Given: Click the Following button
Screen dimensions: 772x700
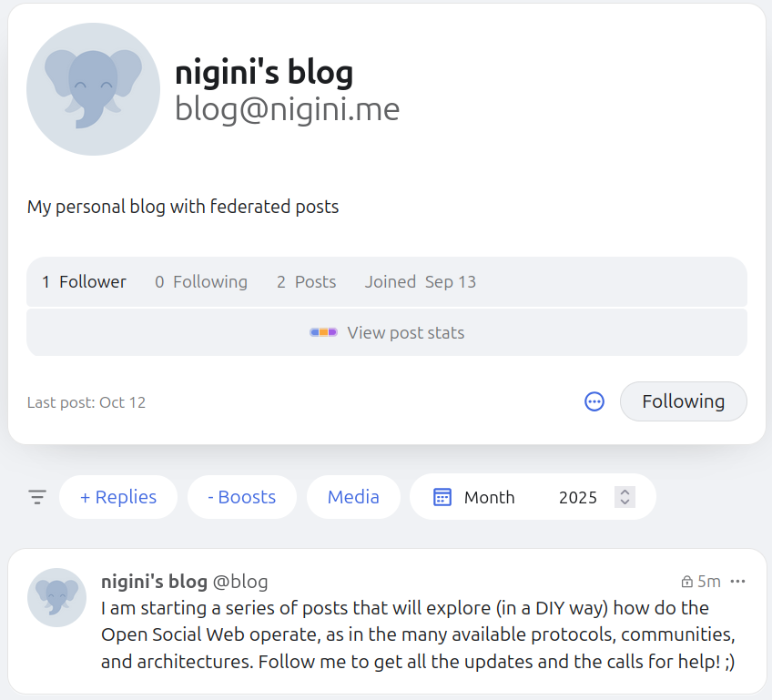Looking at the screenshot, I should 683,401.
